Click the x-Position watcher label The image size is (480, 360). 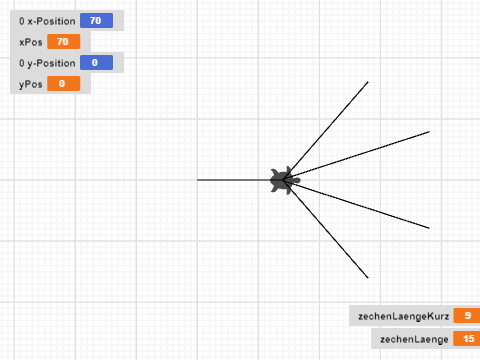pos(47,21)
